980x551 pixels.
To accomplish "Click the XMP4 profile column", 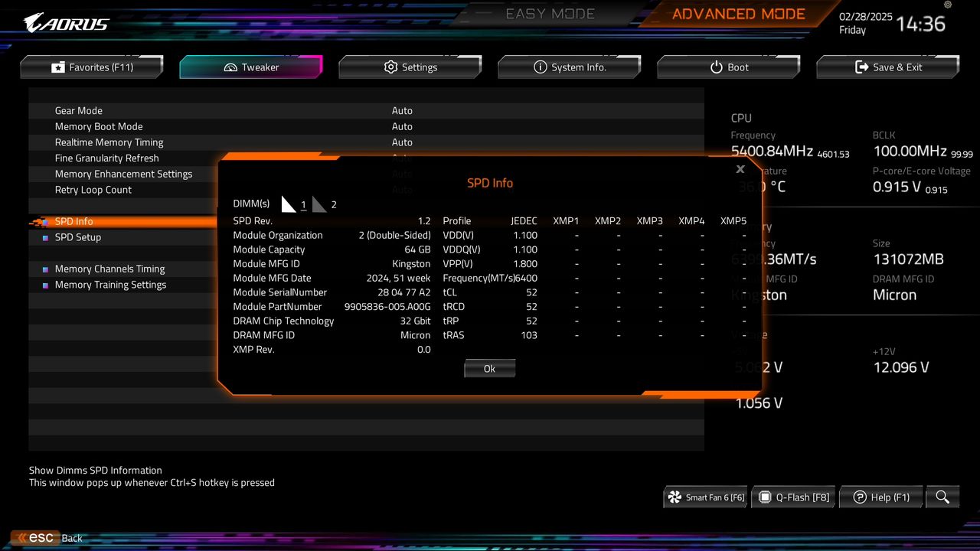I will (x=691, y=220).
